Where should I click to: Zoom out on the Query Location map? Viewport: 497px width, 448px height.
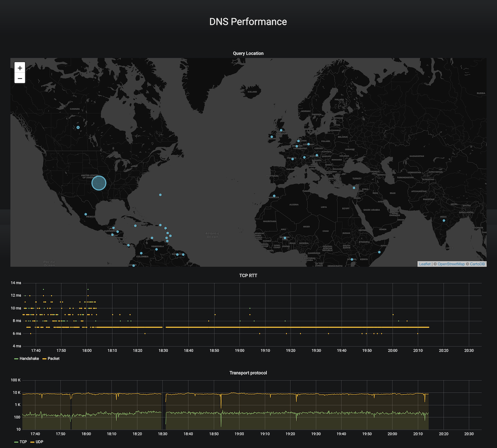tap(20, 78)
